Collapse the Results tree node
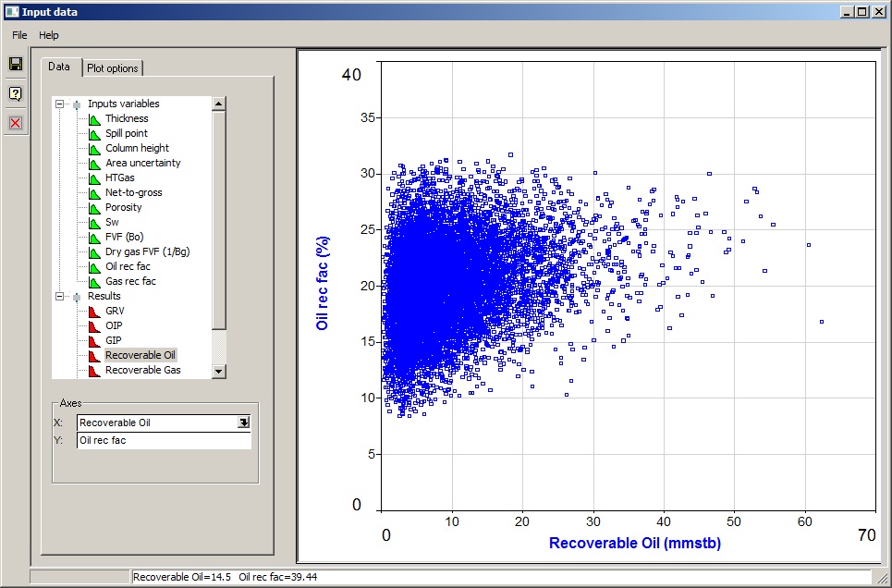The height and width of the screenshot is (588, 892). pyautogui.click(x=60, y=297)
